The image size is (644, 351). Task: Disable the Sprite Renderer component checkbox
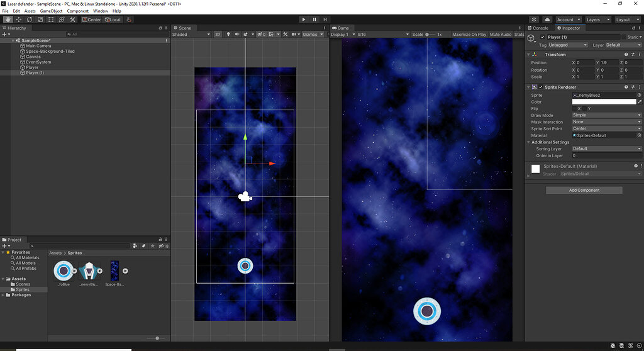pyautogui.click(x=541, y=87)
